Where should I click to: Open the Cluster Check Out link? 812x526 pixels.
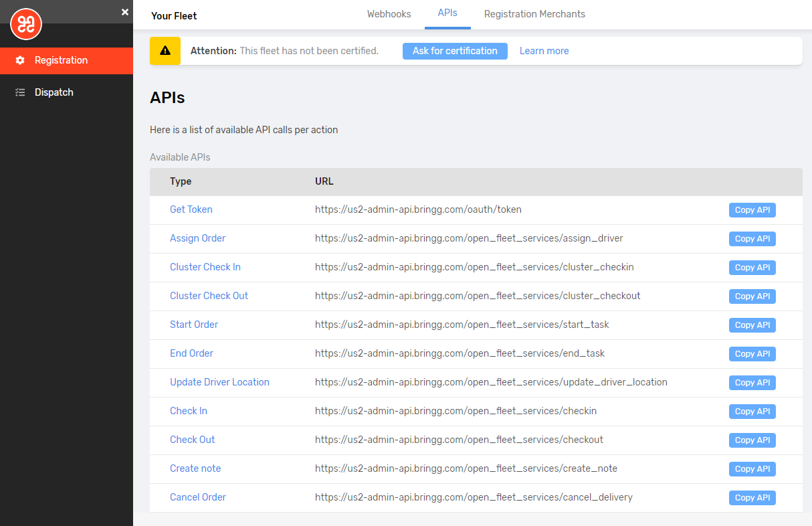tap(209, 296)
